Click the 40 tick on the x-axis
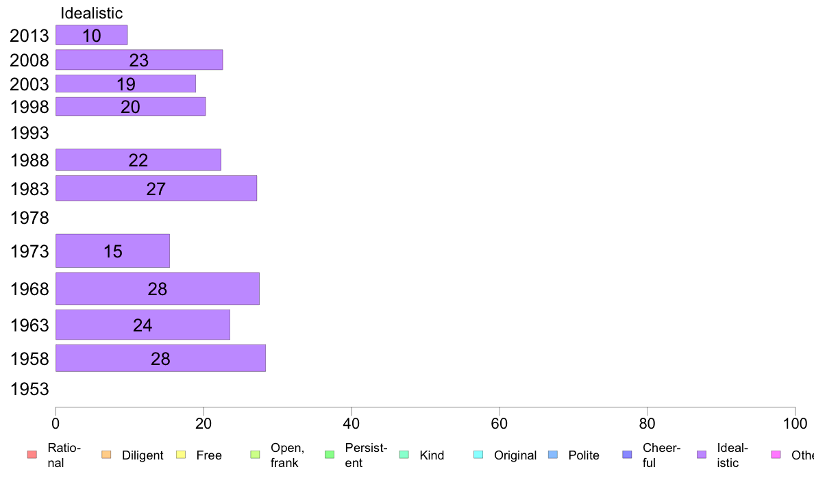Screen dimensions: 814x504 click(351, 424)
